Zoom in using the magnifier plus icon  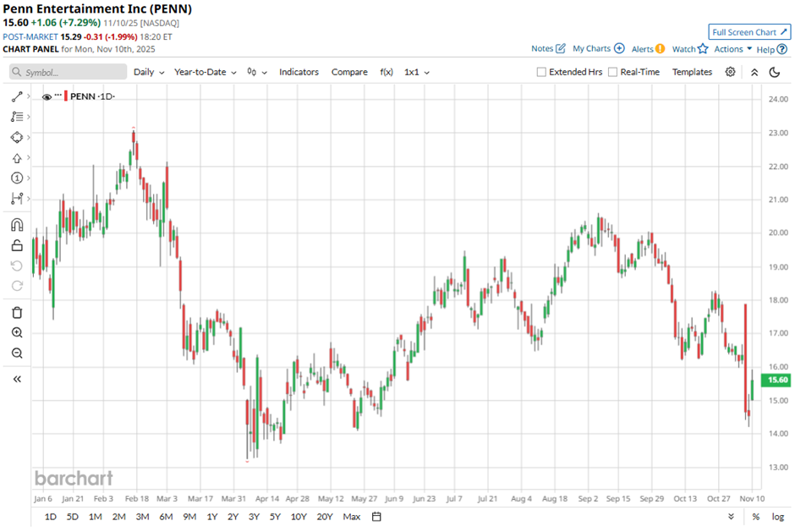coord(17,332)
